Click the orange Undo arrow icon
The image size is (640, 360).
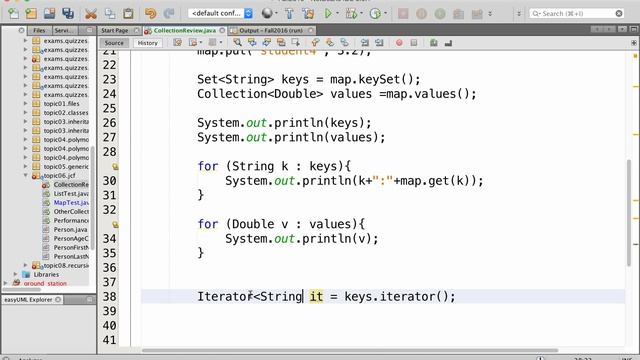150,13
